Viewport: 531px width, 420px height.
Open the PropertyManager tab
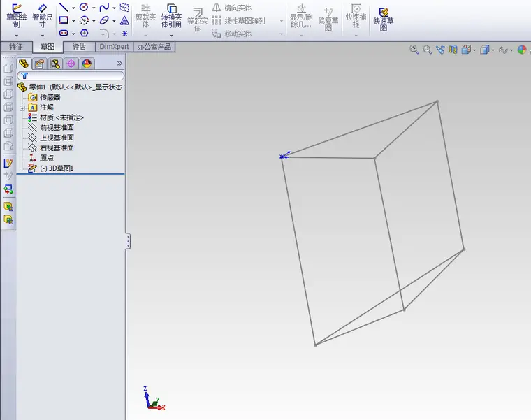39,64
